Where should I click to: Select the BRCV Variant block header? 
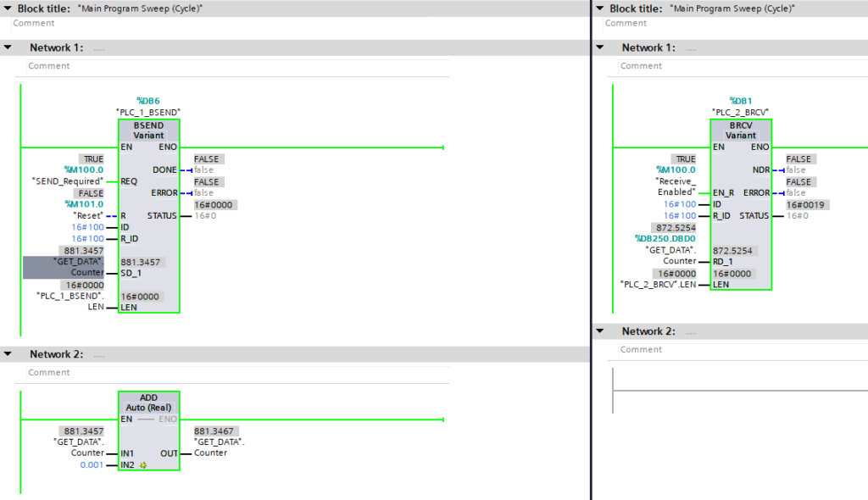741,131
